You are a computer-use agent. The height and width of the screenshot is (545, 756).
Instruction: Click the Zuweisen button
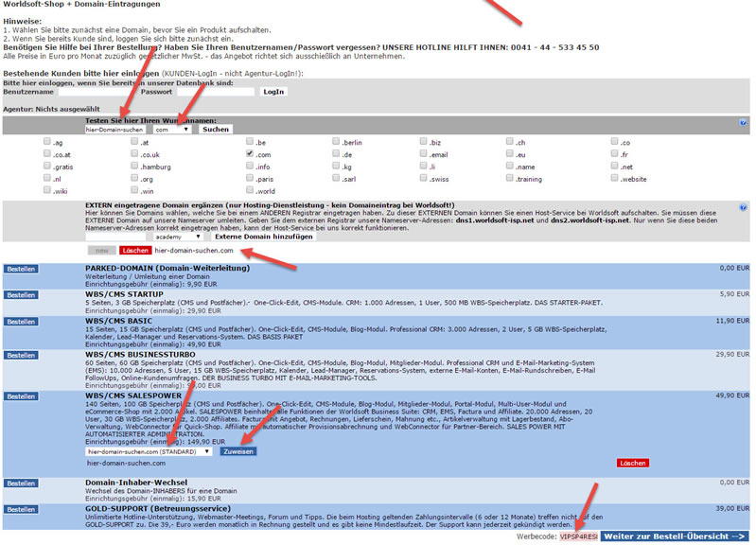pos(238,451)
